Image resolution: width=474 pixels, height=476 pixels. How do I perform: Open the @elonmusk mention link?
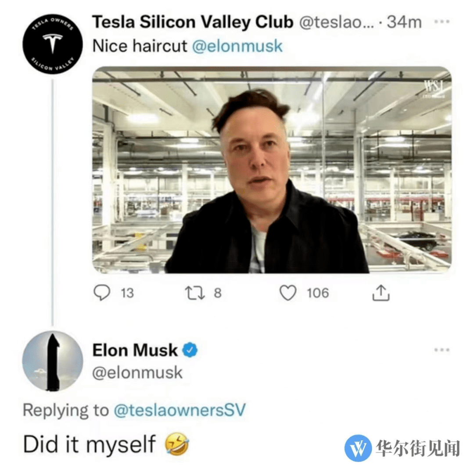(x=237, y=46)
